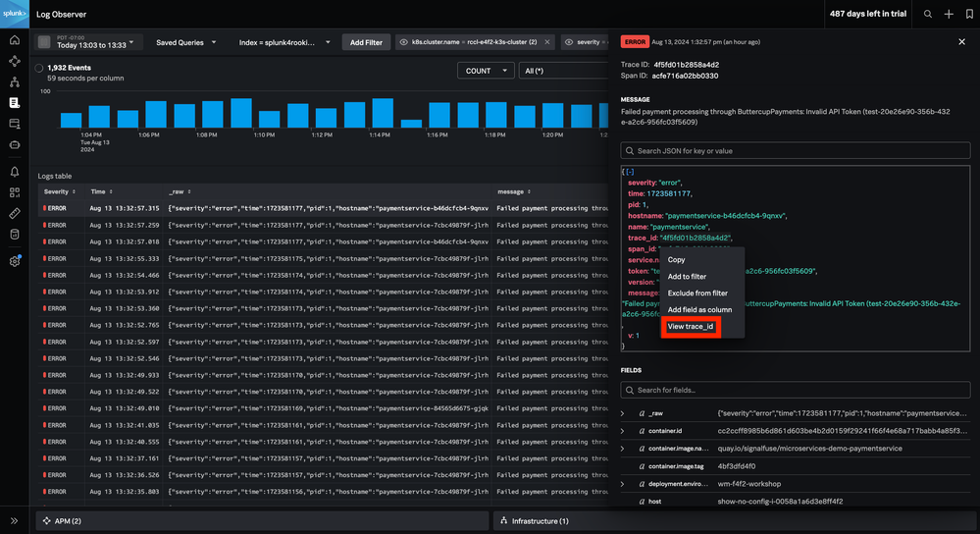
Task: Choose View trace_id from context menu
Action: point(691,326)
